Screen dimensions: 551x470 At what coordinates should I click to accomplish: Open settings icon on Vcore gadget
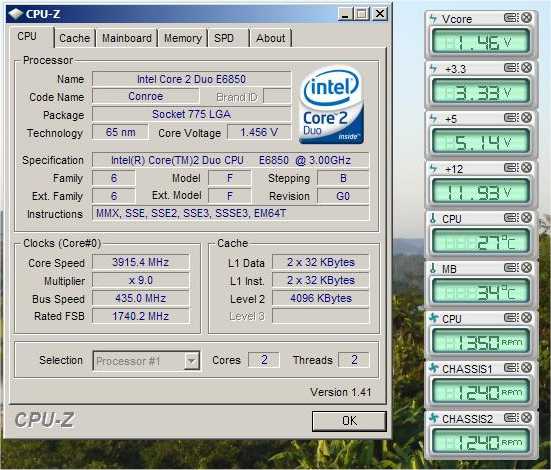[511, 18]
